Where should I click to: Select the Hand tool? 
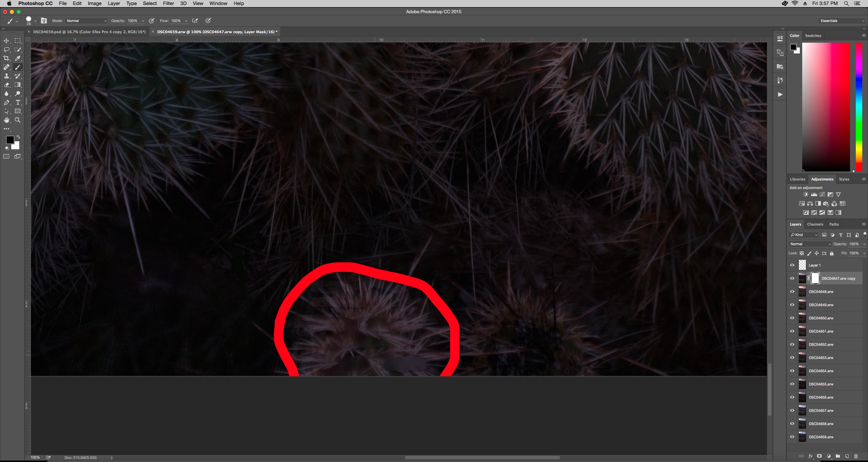(6, 120)
